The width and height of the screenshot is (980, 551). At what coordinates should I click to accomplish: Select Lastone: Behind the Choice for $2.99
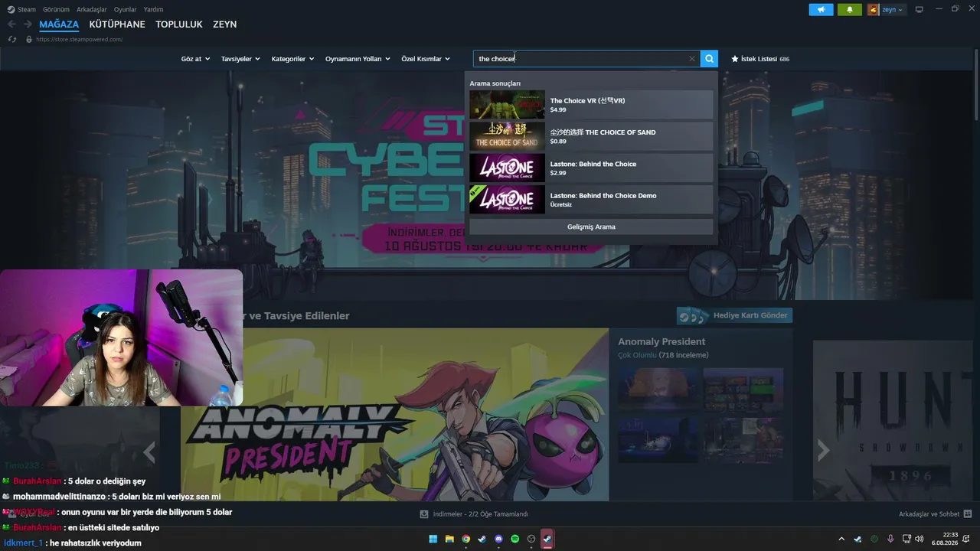(591, 168)
